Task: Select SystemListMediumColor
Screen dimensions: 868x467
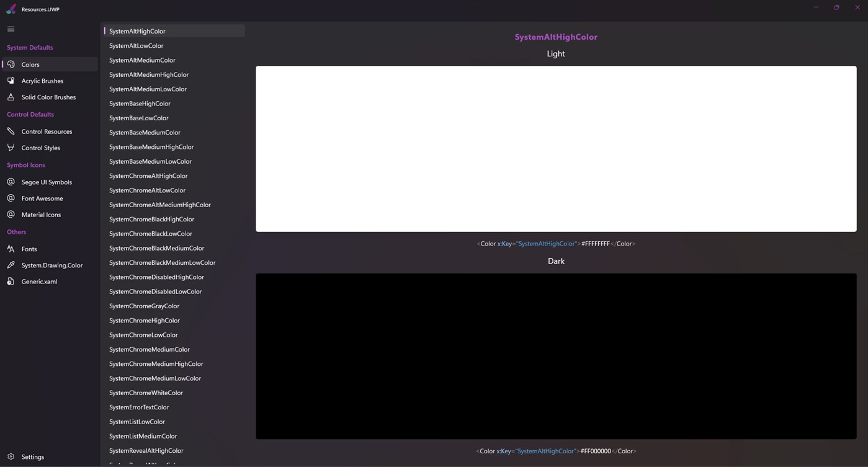Action: pos(174,436)
